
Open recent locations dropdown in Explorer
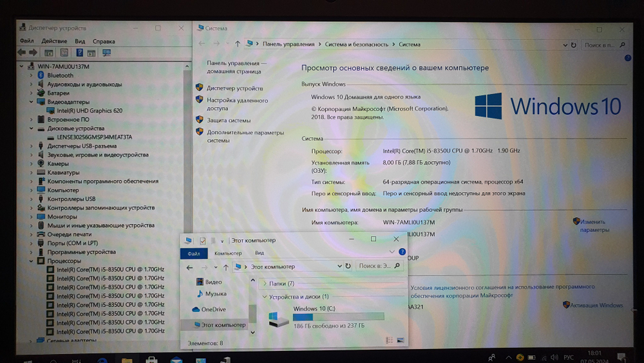(216, 267)
